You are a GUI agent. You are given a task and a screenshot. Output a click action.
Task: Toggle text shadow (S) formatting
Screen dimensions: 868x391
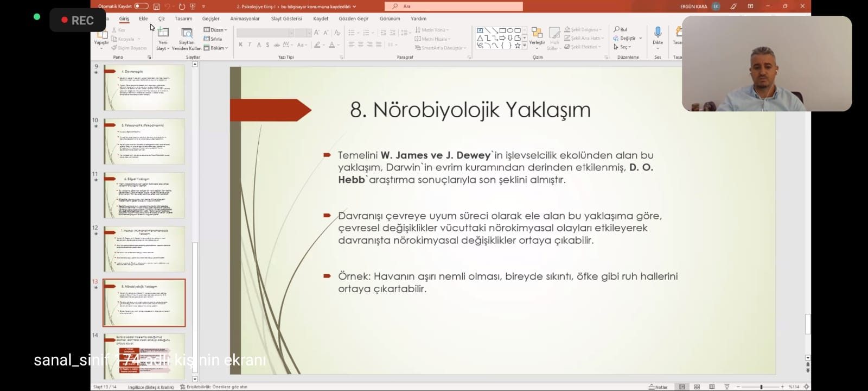point(268,45)
